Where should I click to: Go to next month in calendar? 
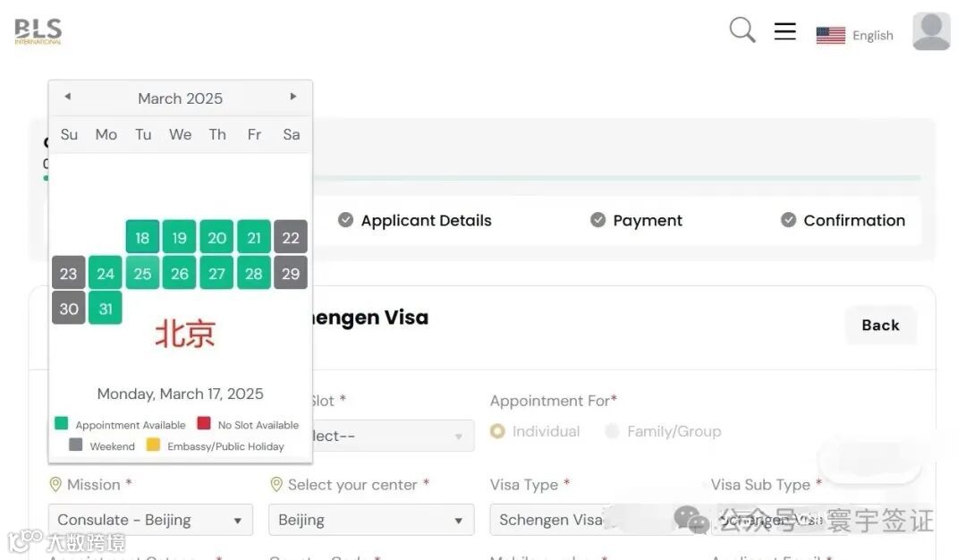pos(293,96)
